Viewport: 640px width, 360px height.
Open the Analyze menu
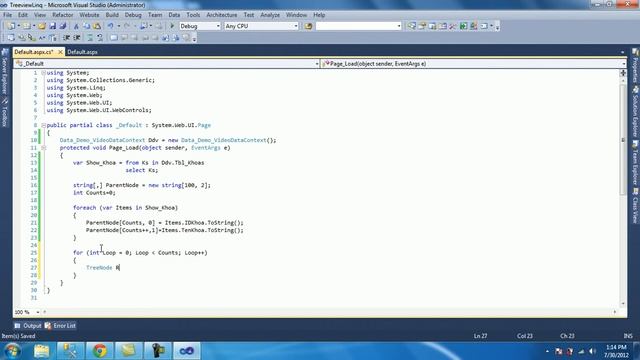(270, 15)
